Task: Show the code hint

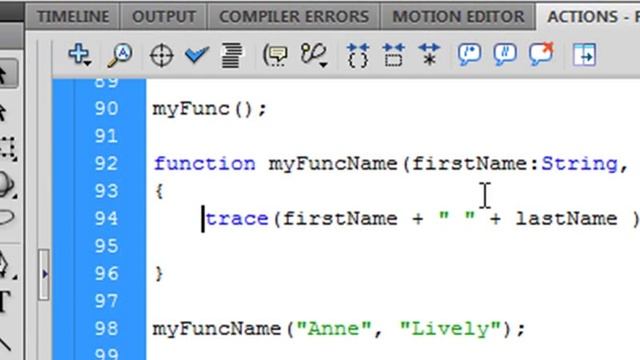Action: [275, 55]
